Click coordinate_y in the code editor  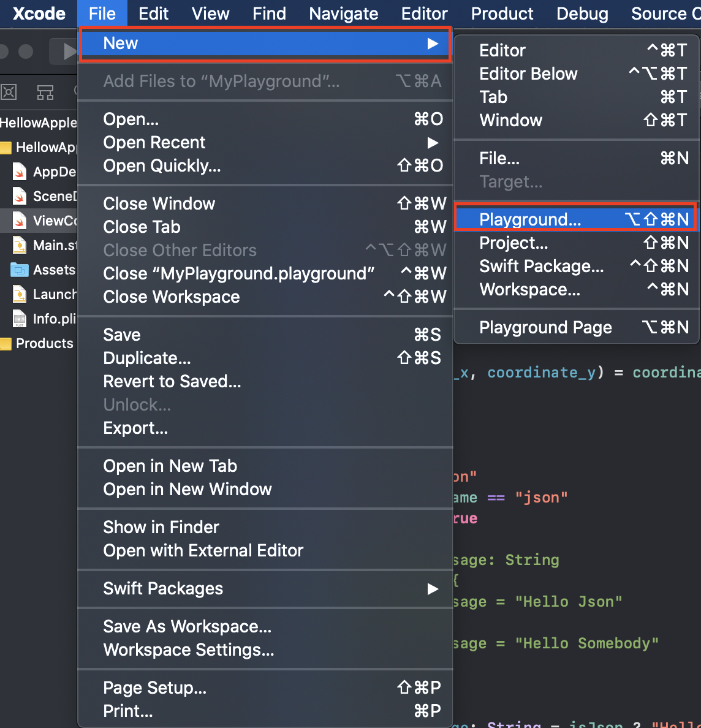541,373
